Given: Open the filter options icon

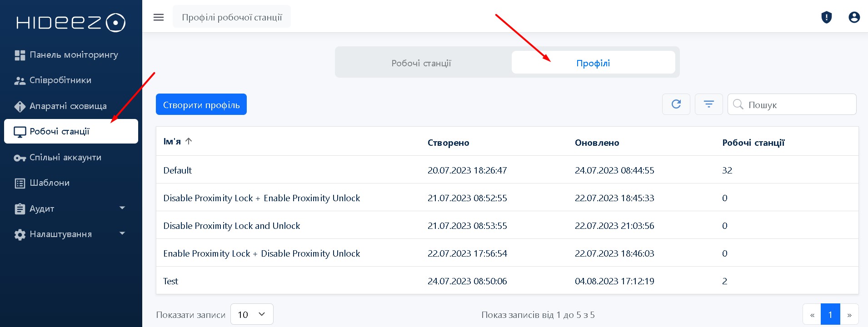Looking at the screenshot, I should coord(708,104).
